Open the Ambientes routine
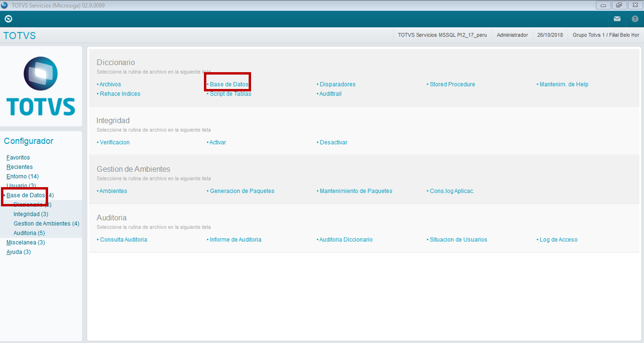The width and height of the screenshot is (644, 343). pyautogui.click(x=113, y=191)
